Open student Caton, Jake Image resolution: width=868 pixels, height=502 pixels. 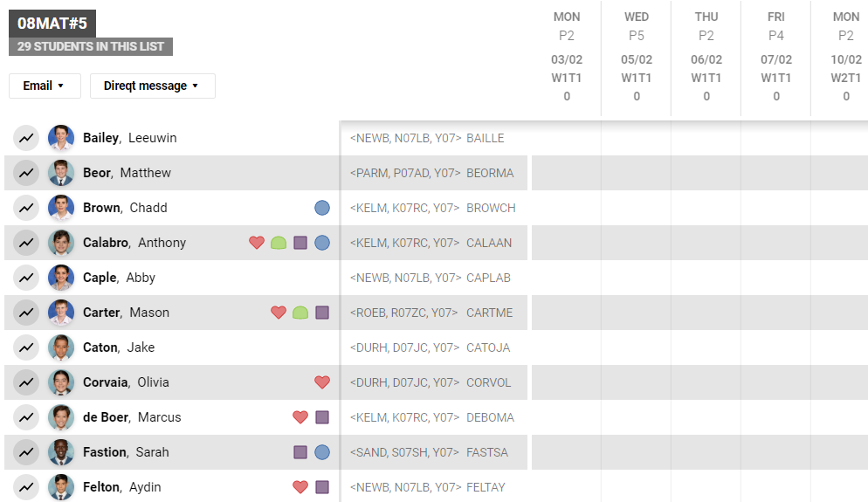tap(119, 347)
